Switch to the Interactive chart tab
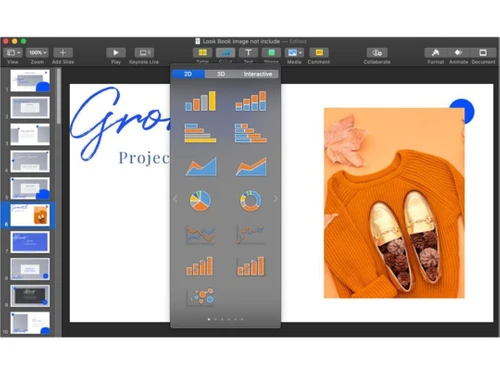Screen dimensions: 500x375 258,74
